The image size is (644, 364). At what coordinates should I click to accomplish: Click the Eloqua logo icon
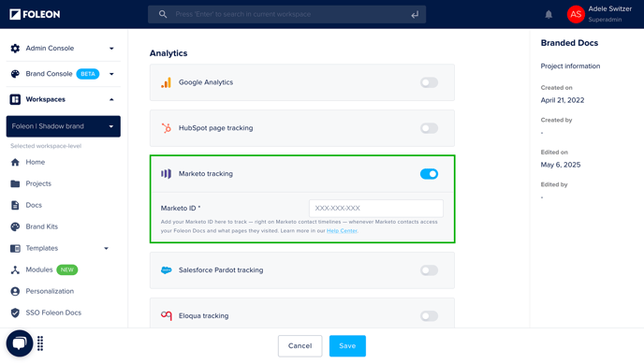pyautogui.click(x=166, y=315)
